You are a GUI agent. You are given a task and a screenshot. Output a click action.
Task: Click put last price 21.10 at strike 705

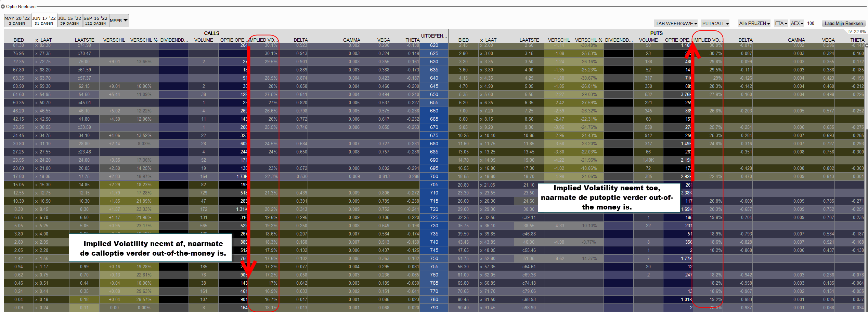[529, 185]
